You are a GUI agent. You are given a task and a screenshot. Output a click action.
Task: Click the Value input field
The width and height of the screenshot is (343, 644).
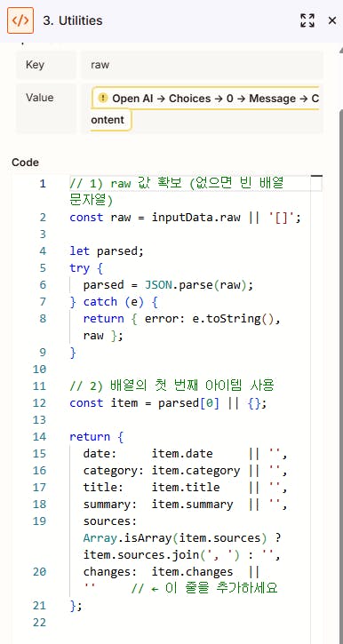pos(202,109)
